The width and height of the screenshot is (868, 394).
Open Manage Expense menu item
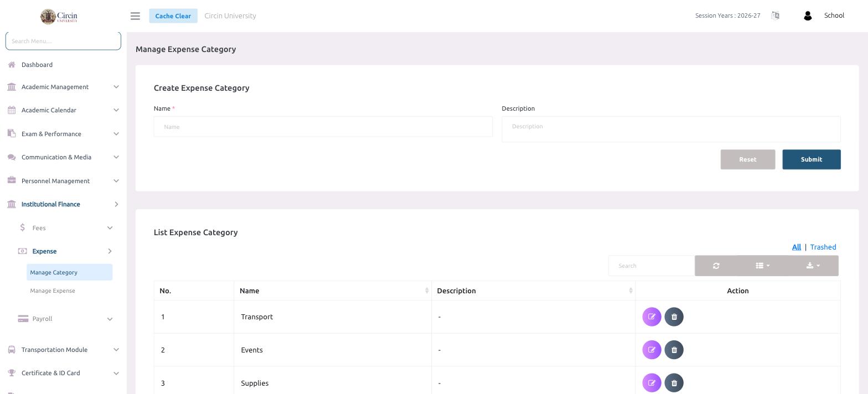[x=53, y=291]
